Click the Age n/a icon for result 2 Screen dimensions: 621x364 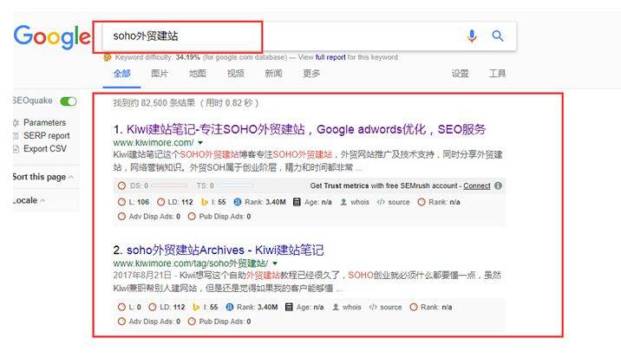point(289,307)
